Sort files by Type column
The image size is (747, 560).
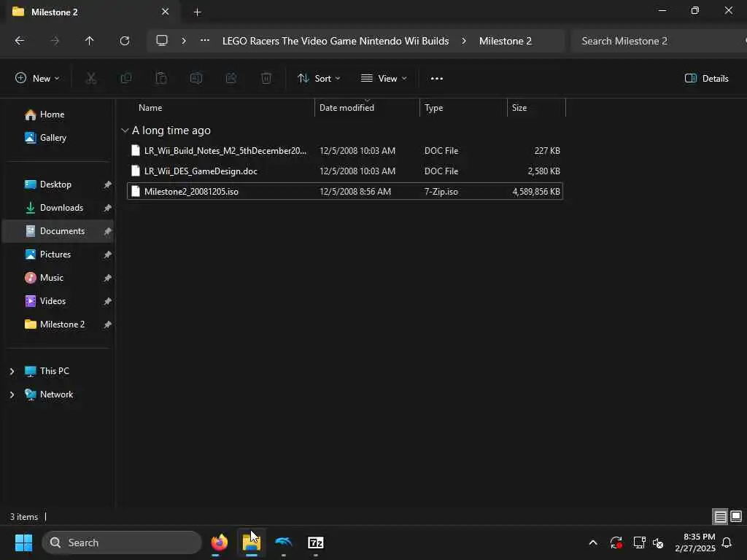pos(433,108)
